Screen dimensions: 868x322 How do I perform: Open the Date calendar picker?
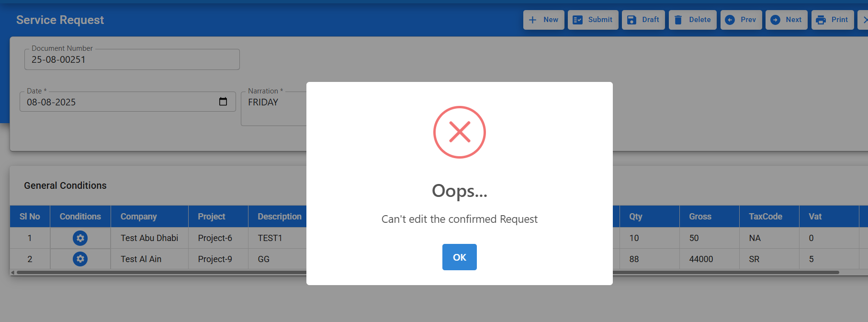[x=223, y=102]
